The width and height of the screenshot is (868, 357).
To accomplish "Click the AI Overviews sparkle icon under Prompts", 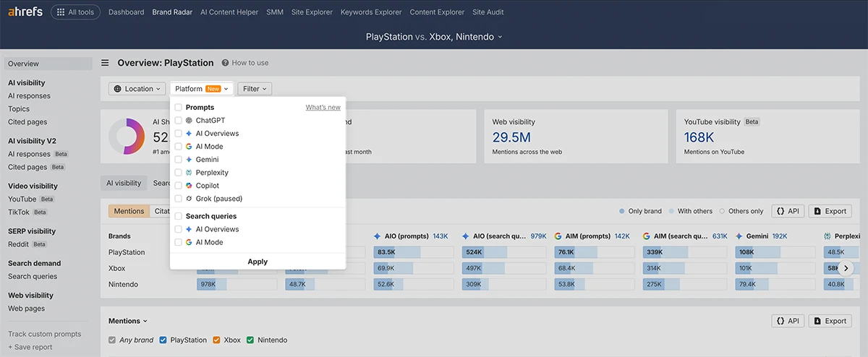I will pos(189,134).
